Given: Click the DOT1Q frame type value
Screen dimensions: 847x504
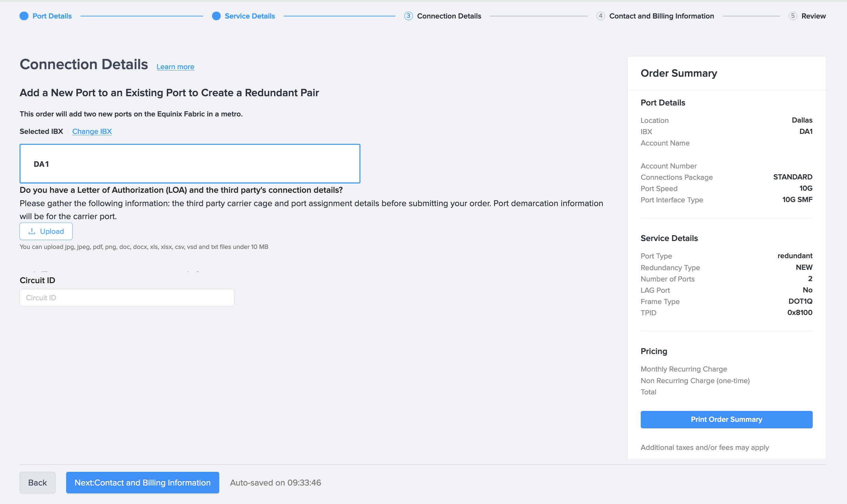Looking at the screenshot, I should click(800, 301).
